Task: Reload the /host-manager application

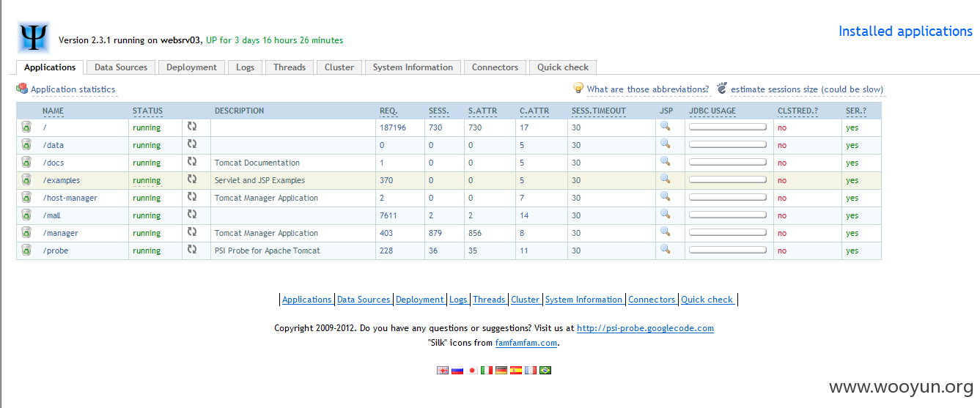Action: 192,196
